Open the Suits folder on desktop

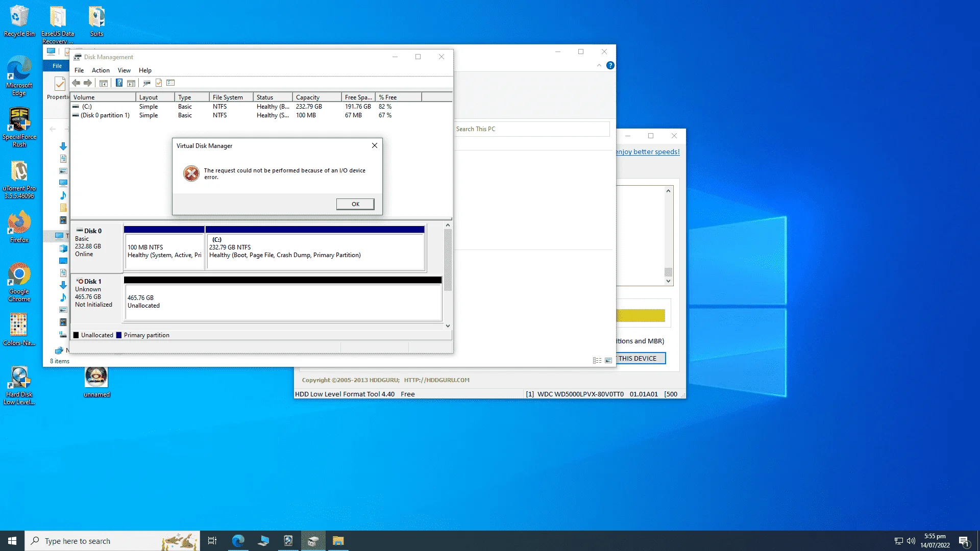pos(96,21)
